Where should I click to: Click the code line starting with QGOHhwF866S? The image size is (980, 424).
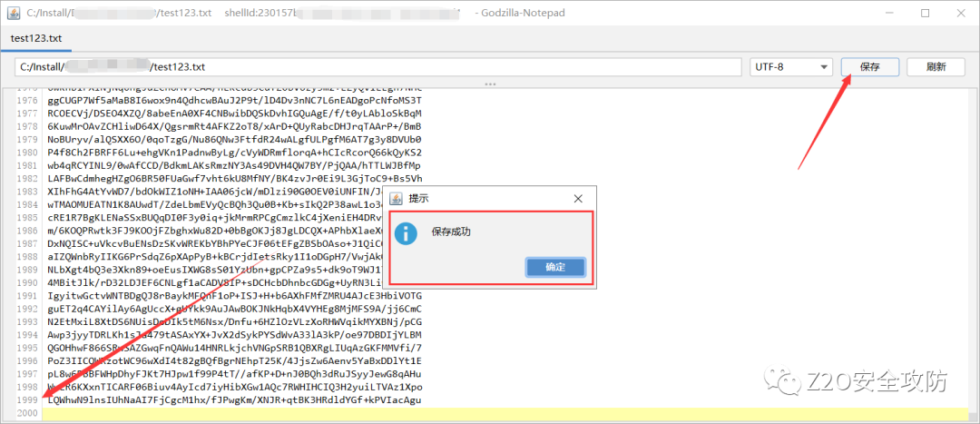point(235,348)
